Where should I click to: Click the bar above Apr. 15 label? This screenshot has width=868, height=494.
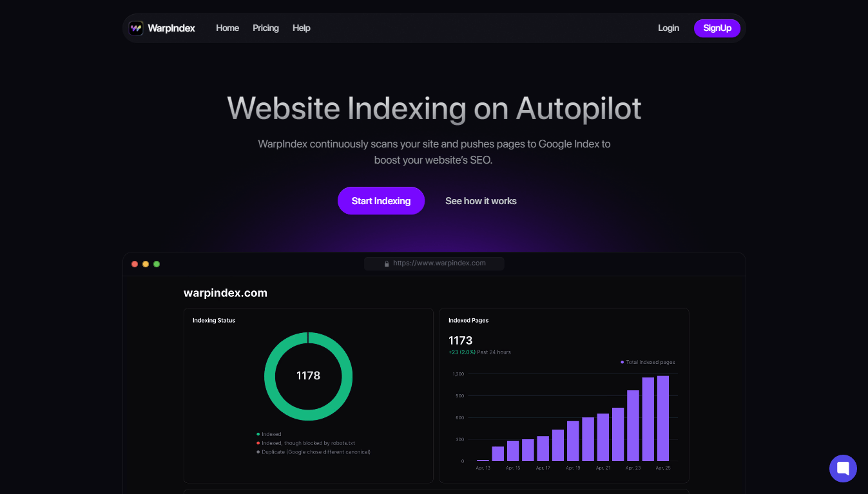(x=513, y=451)
